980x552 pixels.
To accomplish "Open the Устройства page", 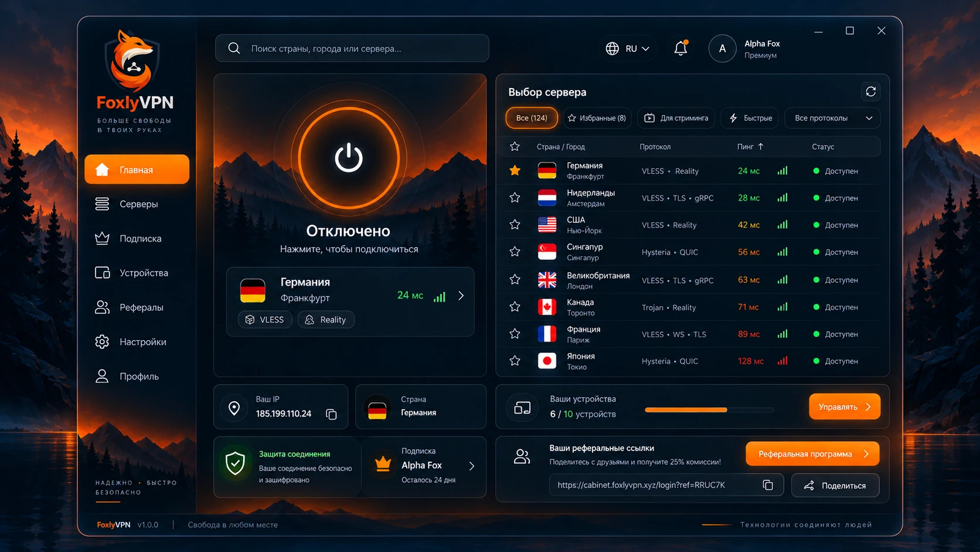I will pyautogui.click(x=137, y=273).
